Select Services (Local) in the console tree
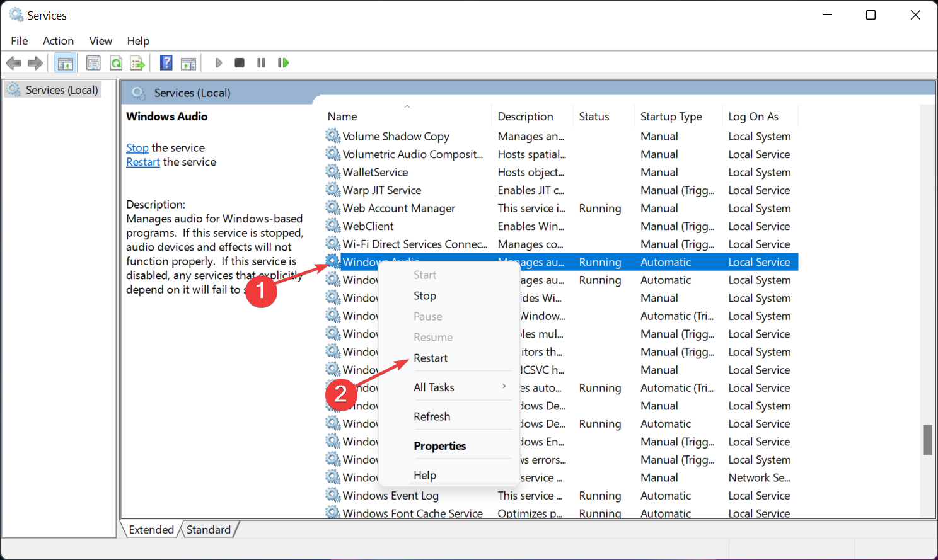The width and height of the screenshot is (938, 560). (54, 90)
